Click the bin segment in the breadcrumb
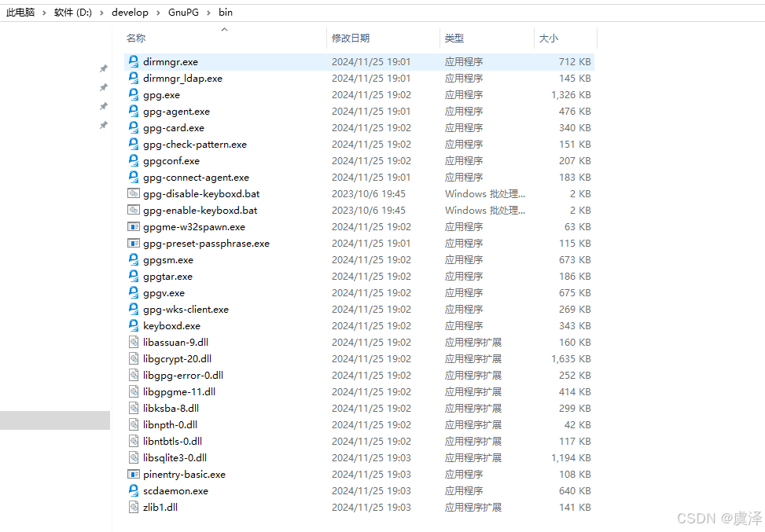Screen dimensions: 765x532 point(226,13)
